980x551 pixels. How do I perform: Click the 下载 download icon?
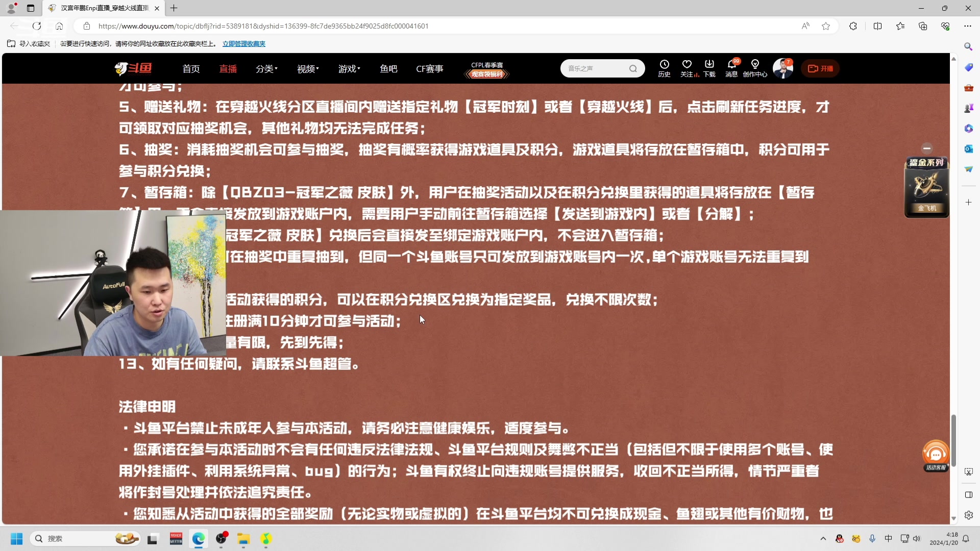[x=709, y=68]
